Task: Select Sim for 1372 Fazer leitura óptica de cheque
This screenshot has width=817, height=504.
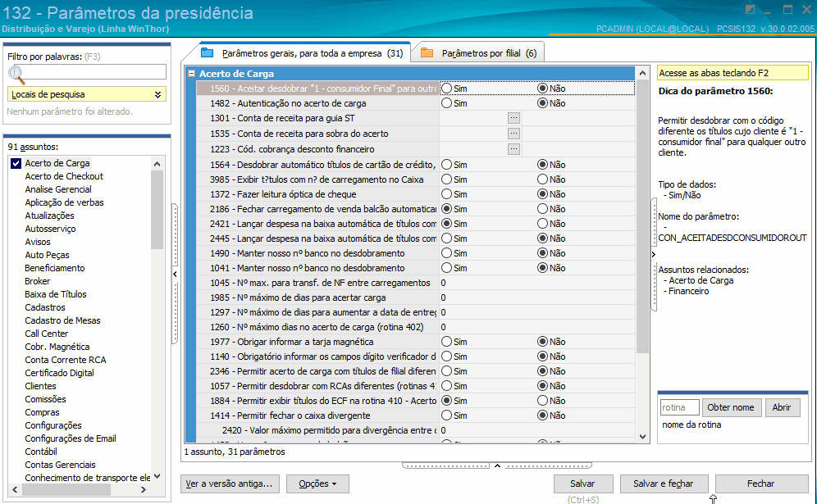Action: click(x=446, y=194)
